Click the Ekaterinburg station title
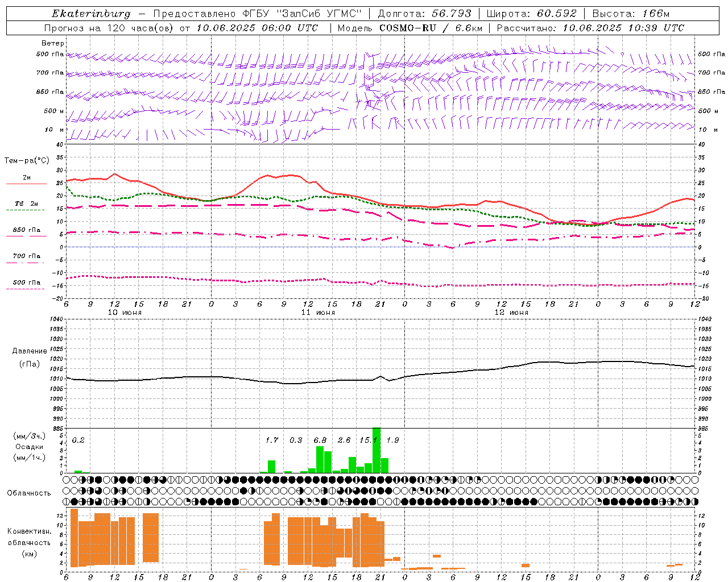 [x=91, y=14]
